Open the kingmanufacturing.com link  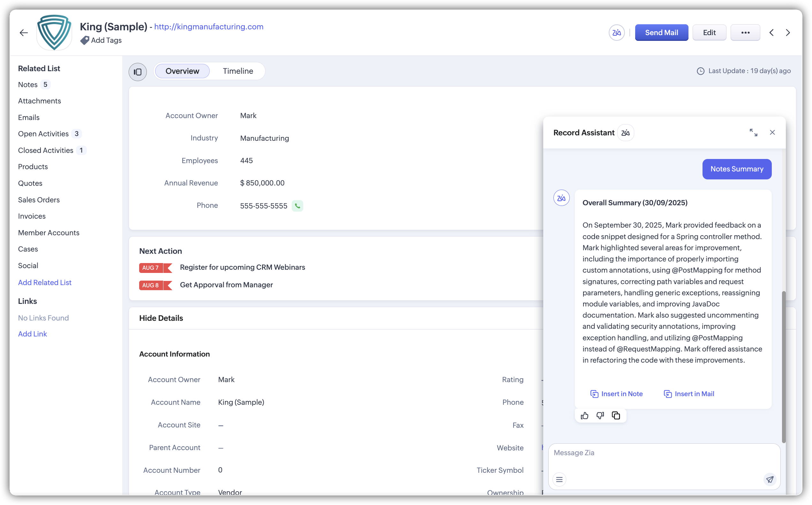coord(209,27)
